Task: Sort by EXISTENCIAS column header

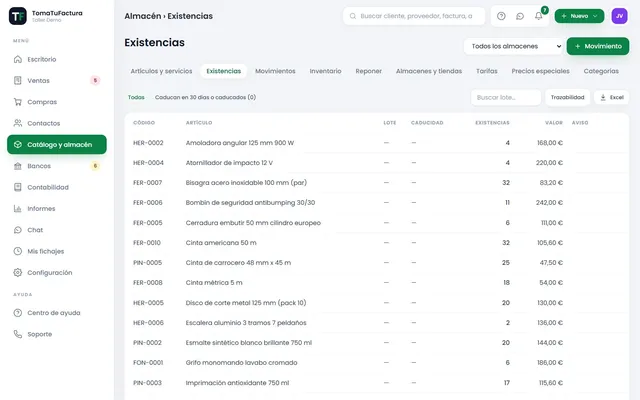Action: (492, 122)
